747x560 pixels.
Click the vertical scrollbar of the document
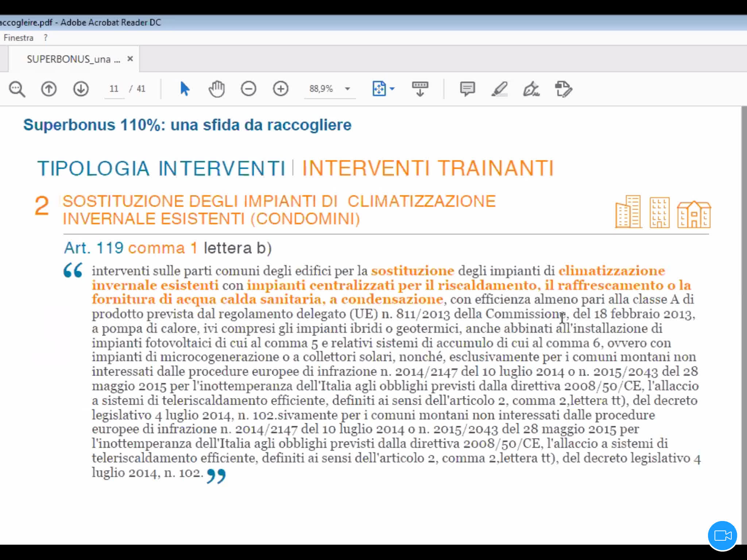pyautogui.click(x=744, y=324)
